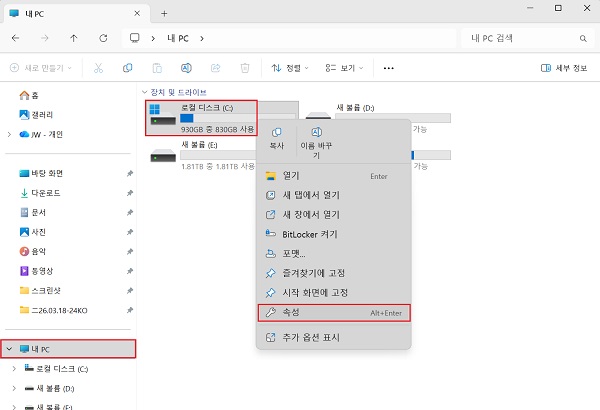Click the paste toolbar icon
The image size is (600, 410).
pos(157,68)
